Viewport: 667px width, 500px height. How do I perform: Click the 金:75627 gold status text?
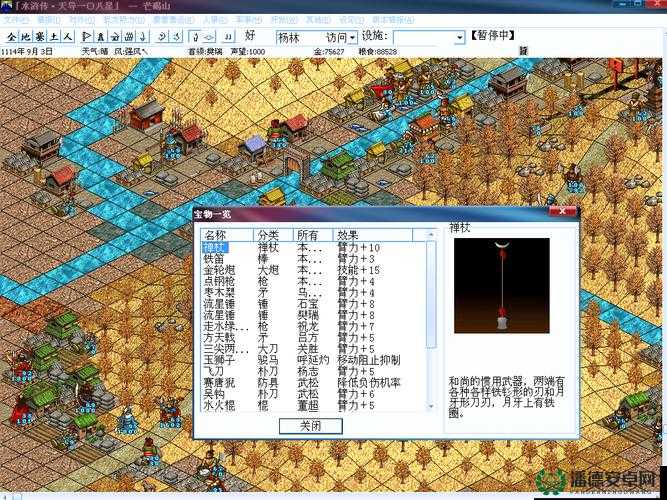click(329, 51)
